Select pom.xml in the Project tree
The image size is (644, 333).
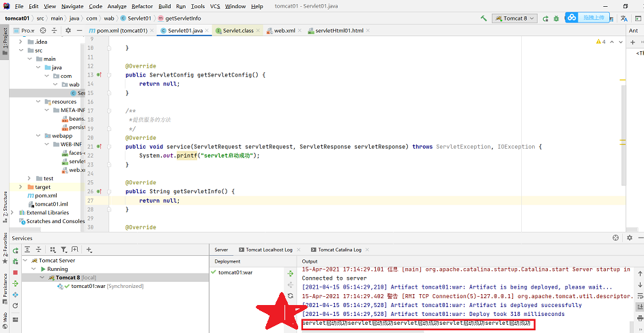[x=46, y=195]
